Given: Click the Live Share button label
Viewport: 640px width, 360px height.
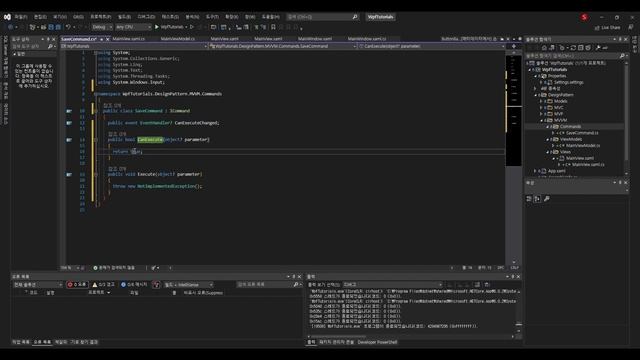Looking at the screenshot, I should (x=611, y=27).
